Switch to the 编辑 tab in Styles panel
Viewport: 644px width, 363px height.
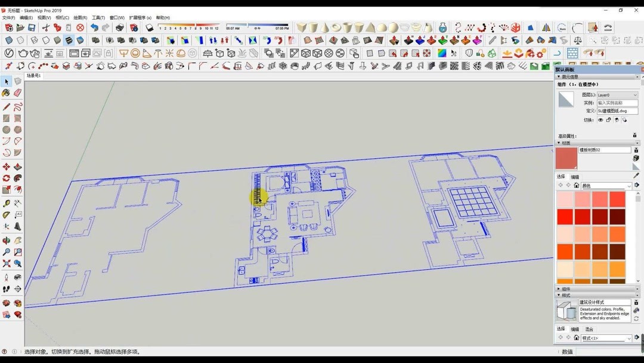tap(575, 329)
